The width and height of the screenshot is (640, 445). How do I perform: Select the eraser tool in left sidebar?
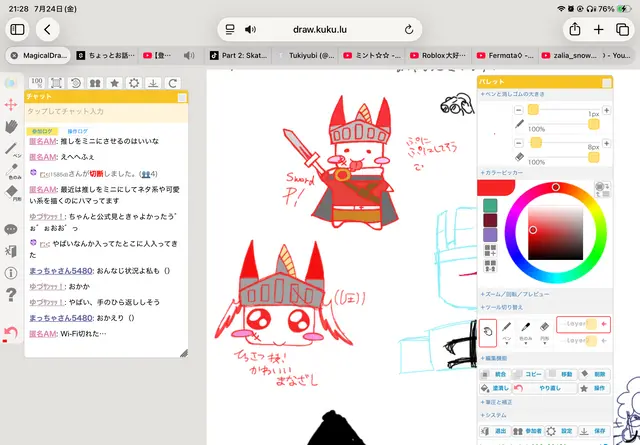click(x=12, y=193)
